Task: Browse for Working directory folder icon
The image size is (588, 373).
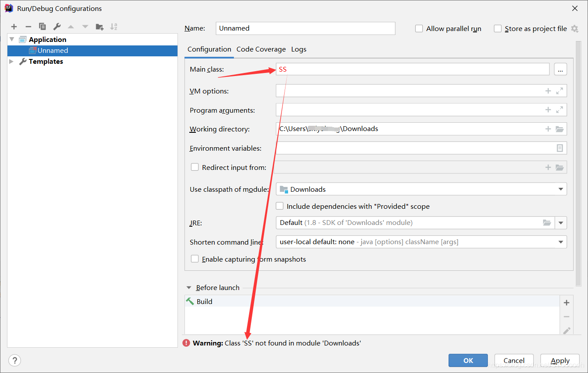Action: coord(560,129)
